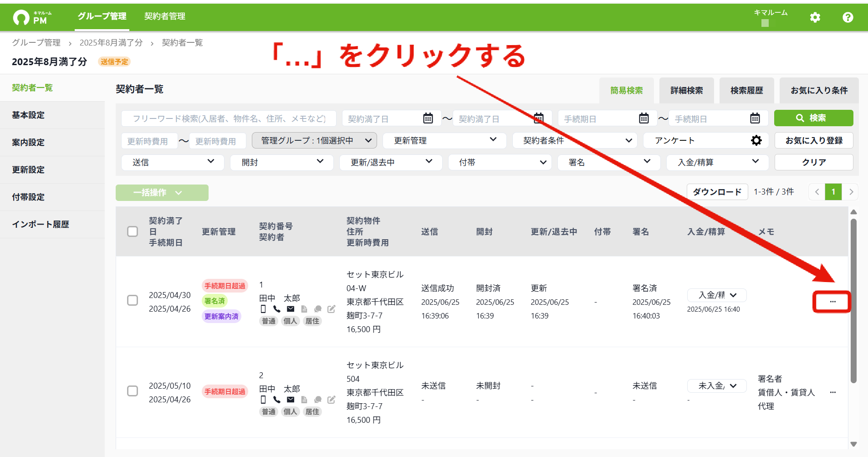This screenshot has width=868, height=457.
Task: Open the three-dot menu in row 2
Action: tap(832, 392)
